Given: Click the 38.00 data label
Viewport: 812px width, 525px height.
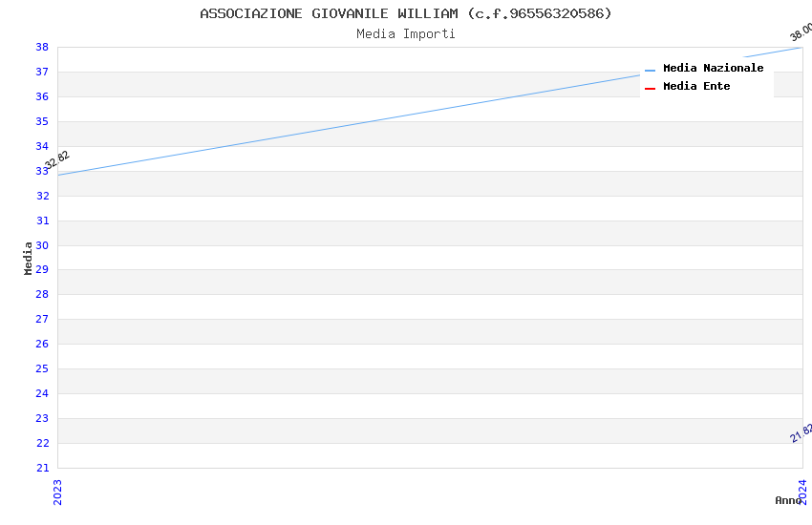Looking at the screenshot, I should (x=801, y=31).
